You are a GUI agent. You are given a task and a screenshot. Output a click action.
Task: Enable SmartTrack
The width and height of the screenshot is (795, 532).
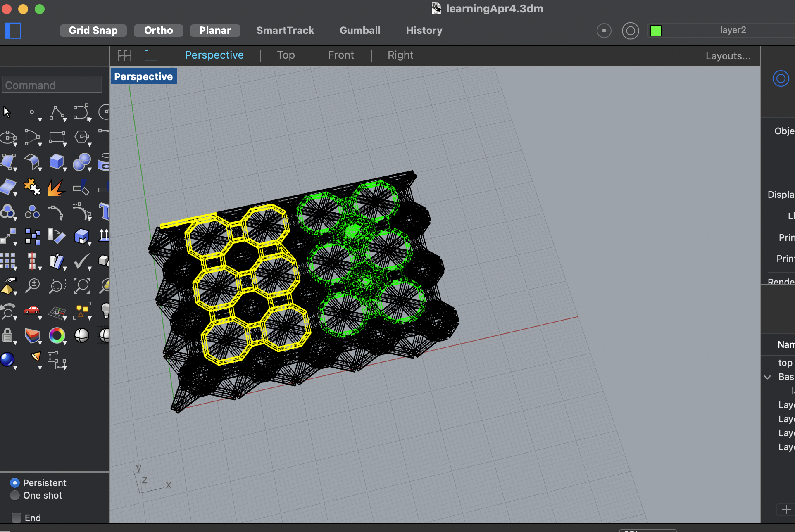285,31
